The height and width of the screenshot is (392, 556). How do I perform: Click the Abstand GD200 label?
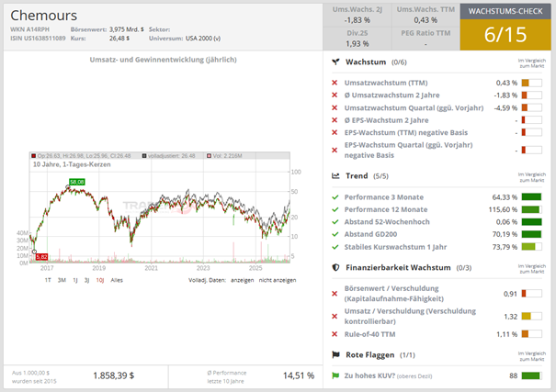pyautogui.click(x=370, y=234)
